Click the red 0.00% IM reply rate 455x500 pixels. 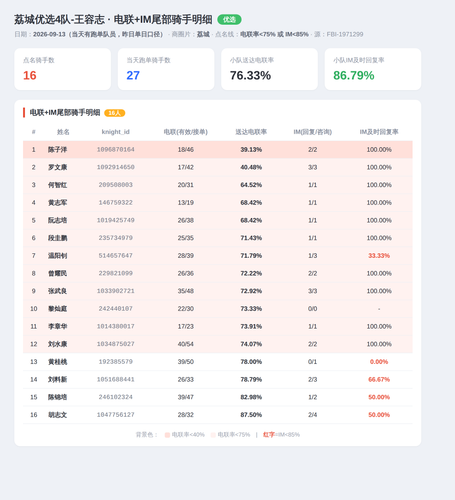(x=379, y=362)
